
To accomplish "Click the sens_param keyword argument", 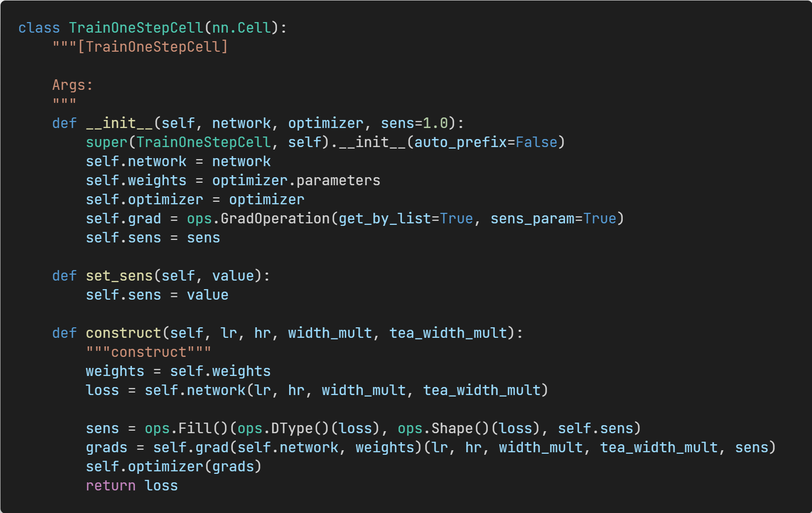I will 532,218.
